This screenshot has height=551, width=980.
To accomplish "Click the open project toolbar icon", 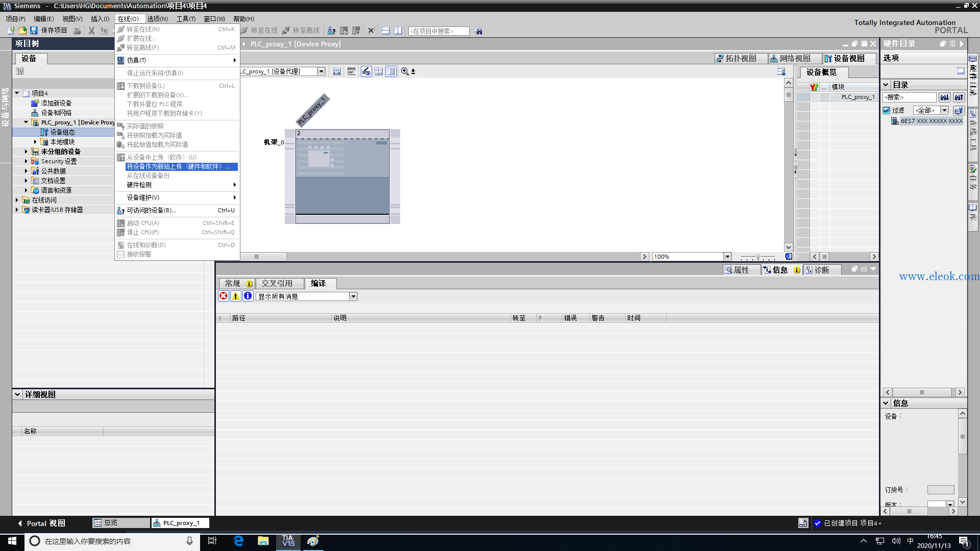I will pyautogui.click(x=22, y=31).
